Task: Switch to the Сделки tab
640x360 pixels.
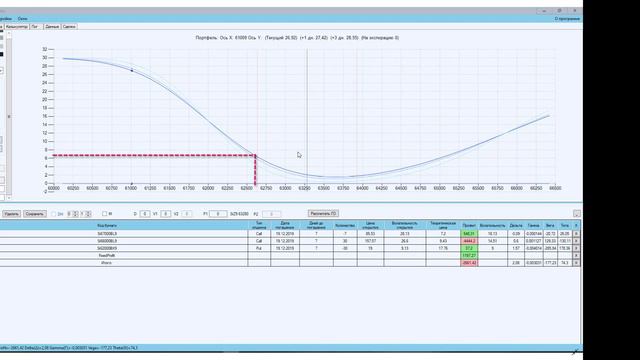Action: 69,27
